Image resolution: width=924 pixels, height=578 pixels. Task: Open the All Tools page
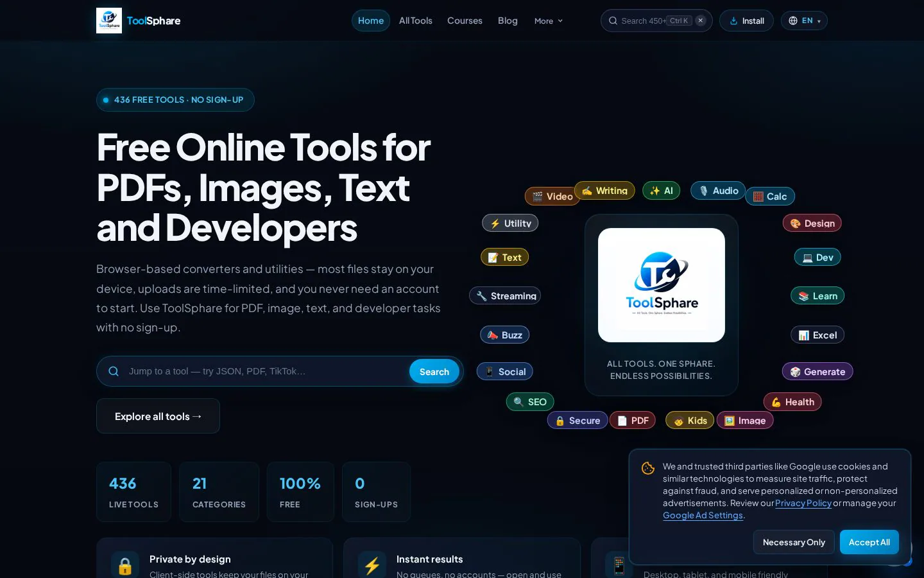tap(416, 21)
